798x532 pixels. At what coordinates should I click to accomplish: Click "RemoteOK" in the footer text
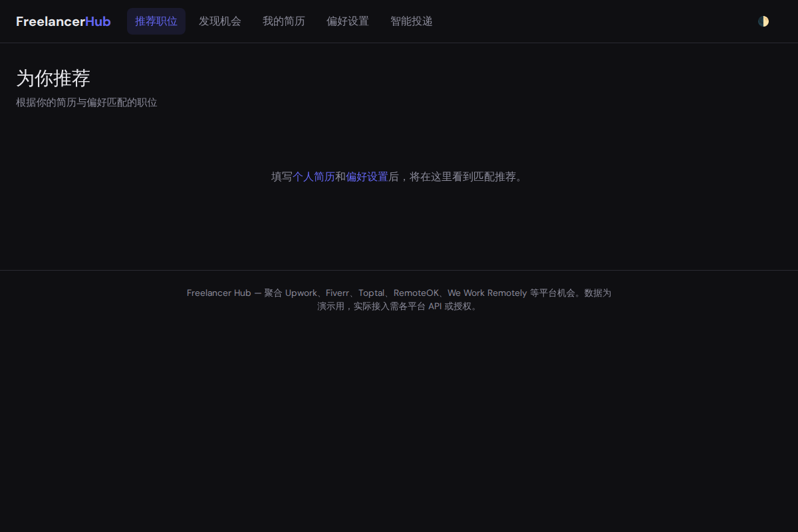pyautogui.click(x=416, y=293)
